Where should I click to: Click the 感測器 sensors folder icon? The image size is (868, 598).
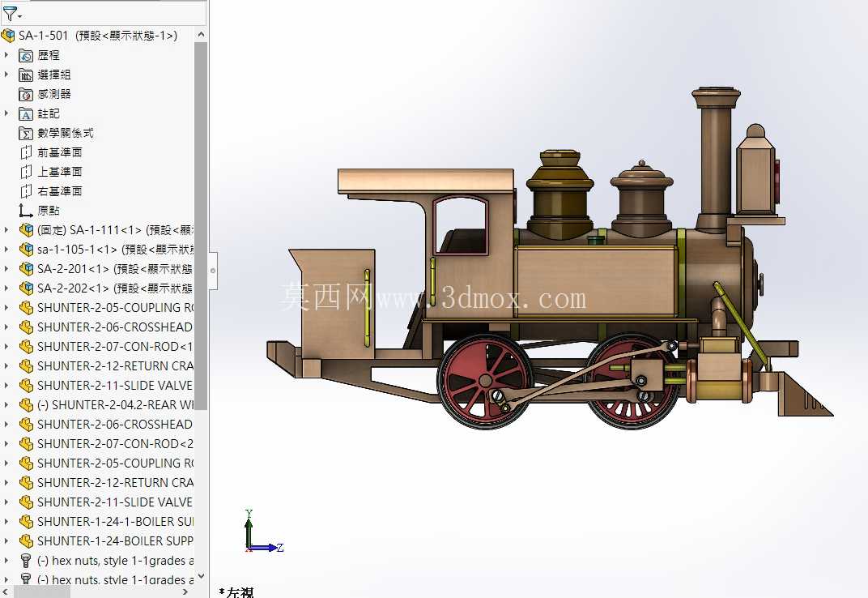[x=25, y=94]
